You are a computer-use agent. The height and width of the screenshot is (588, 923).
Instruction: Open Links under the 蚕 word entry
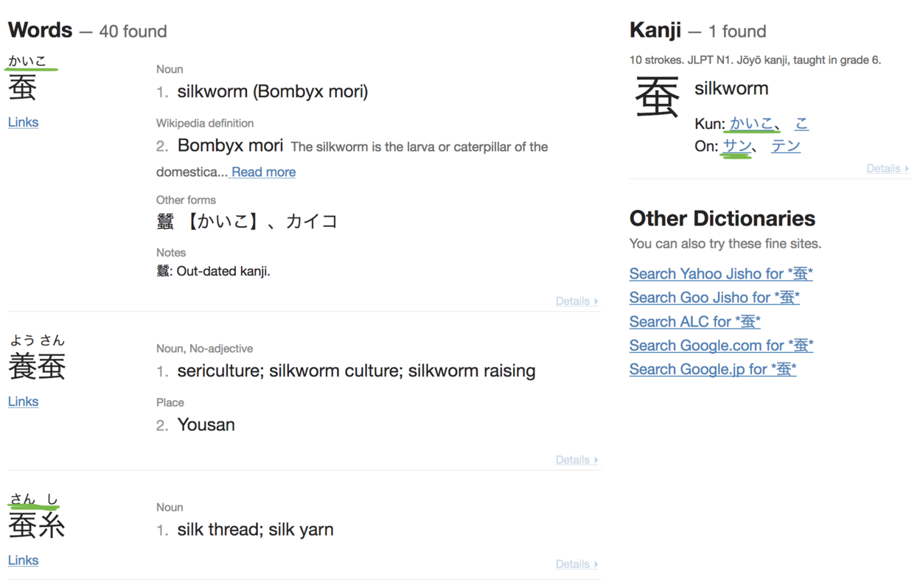coord(23,122)
